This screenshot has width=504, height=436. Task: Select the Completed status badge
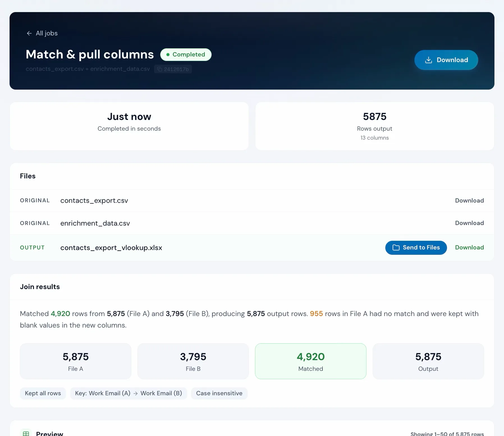pos(186,54)
